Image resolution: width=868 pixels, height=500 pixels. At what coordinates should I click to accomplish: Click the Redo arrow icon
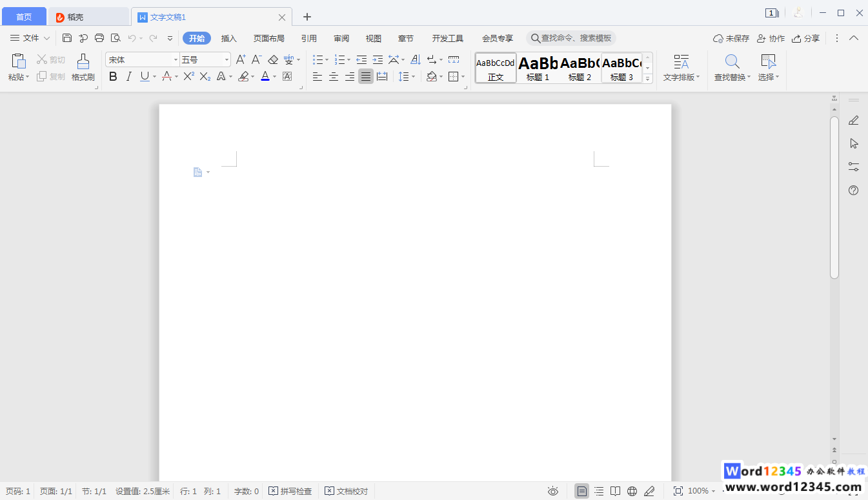tap(153, 38)
